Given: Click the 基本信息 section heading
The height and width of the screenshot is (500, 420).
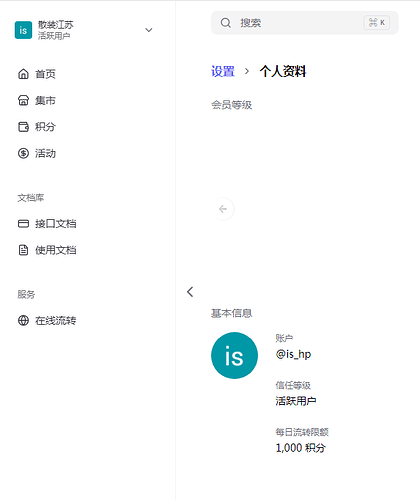Looking at the screenshot, I should (232, 313).
